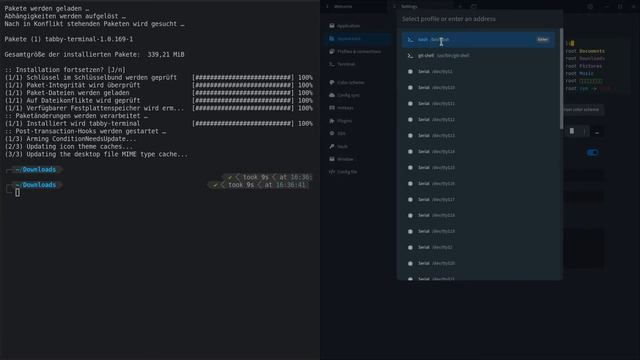Click the serial icon for /dev/ttyS12
Viewport: 640px width, 360px height.
pos(410,120)
